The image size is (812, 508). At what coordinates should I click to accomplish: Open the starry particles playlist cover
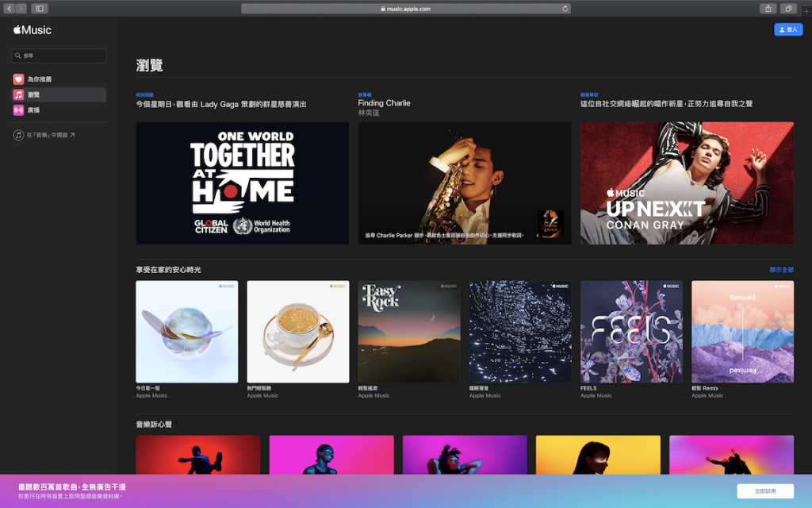pyautogui.click(x=520, y=332)
